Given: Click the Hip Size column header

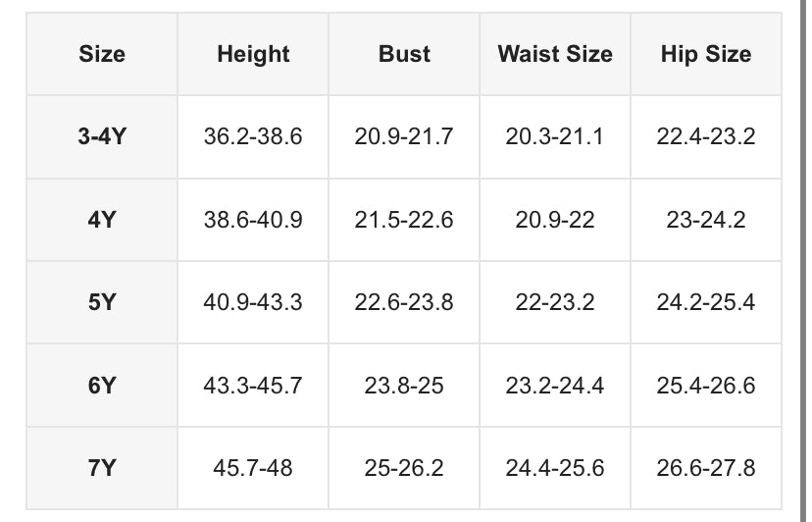Looking at the screenshot, I should click(x=706, y=54).
